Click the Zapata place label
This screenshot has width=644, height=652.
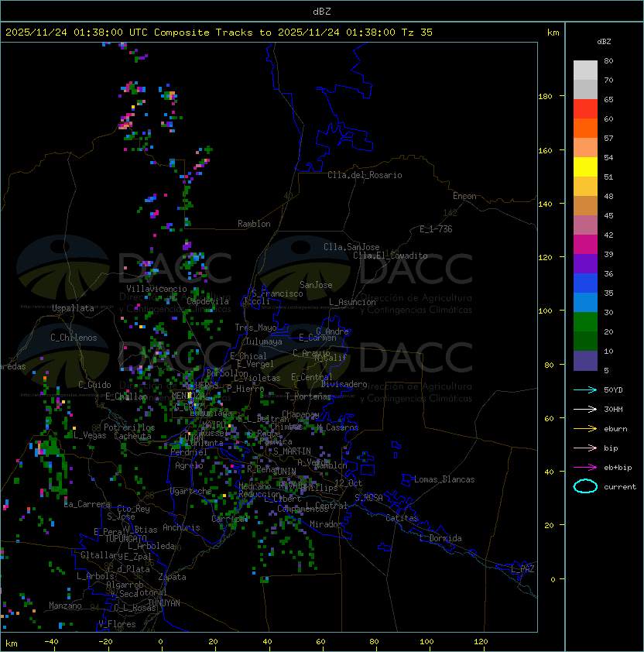[x=172, y=577]
